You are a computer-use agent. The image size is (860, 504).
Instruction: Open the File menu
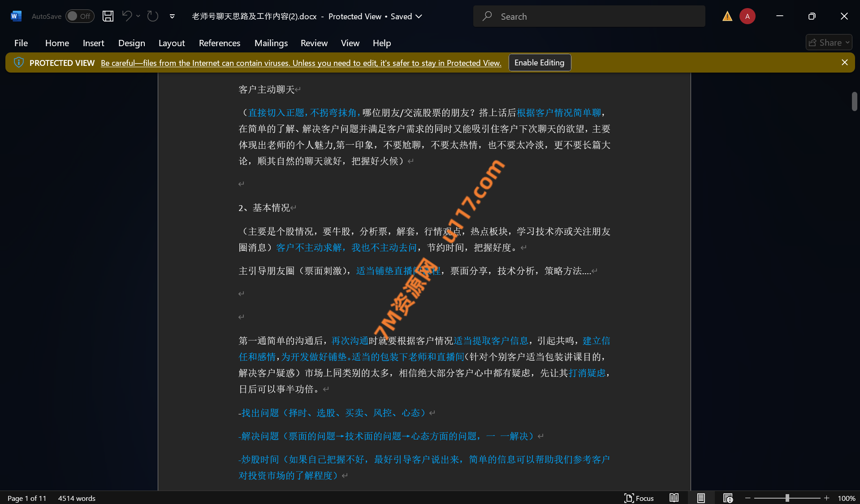point(21,43)
